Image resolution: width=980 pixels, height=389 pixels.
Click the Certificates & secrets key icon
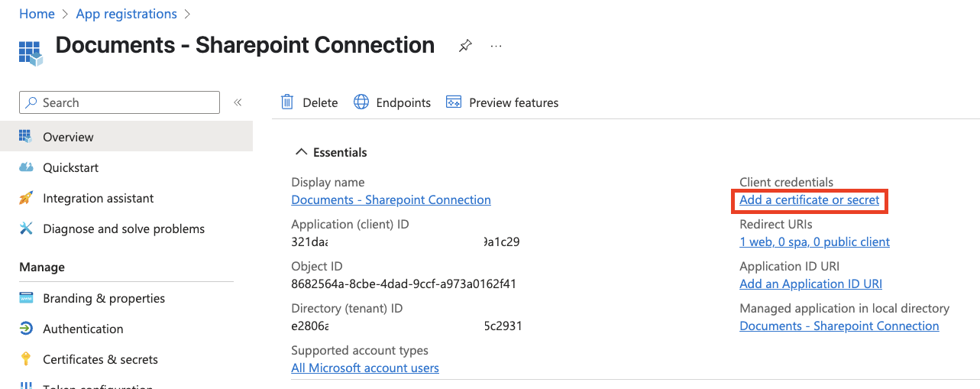[26, 359]
